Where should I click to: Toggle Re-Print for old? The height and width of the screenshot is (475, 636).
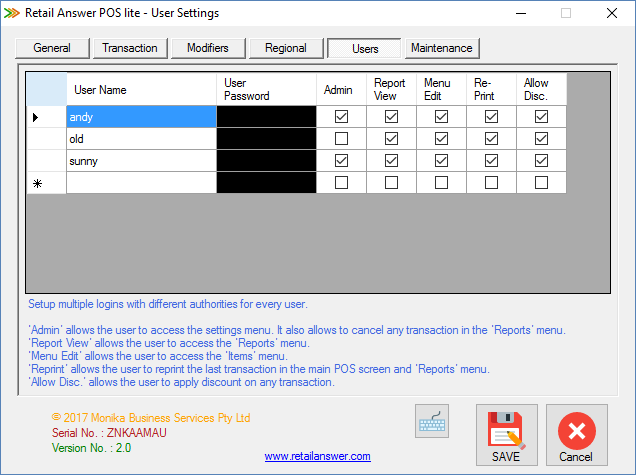491,139
